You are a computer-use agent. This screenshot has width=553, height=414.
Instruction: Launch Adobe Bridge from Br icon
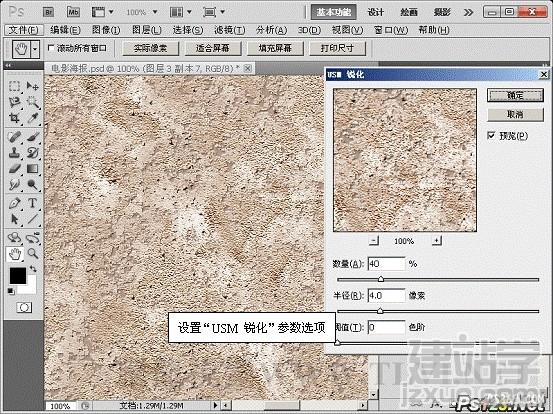tap(49, 12)
